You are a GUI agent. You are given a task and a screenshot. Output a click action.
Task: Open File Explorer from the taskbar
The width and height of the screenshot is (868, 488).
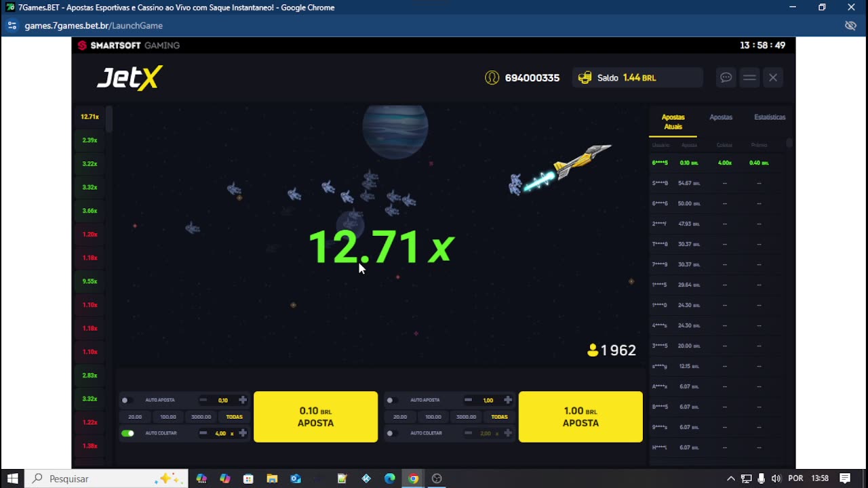tap(272, 479)
